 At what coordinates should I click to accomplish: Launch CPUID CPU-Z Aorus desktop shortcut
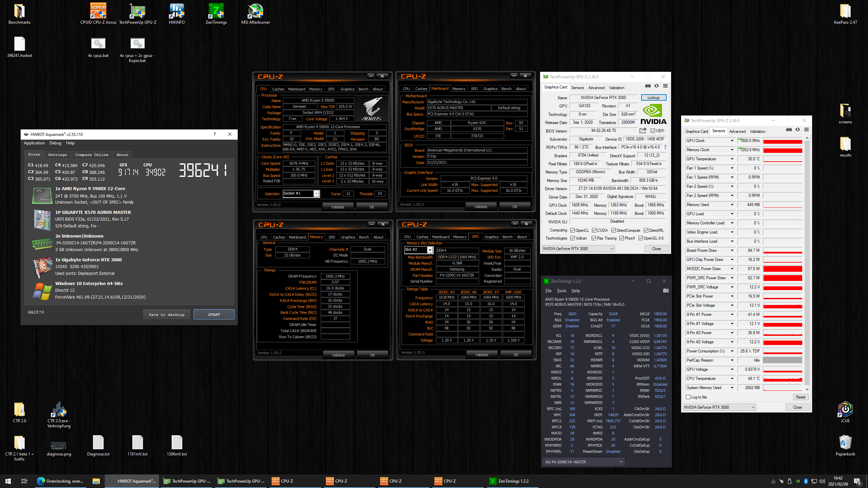98,14
